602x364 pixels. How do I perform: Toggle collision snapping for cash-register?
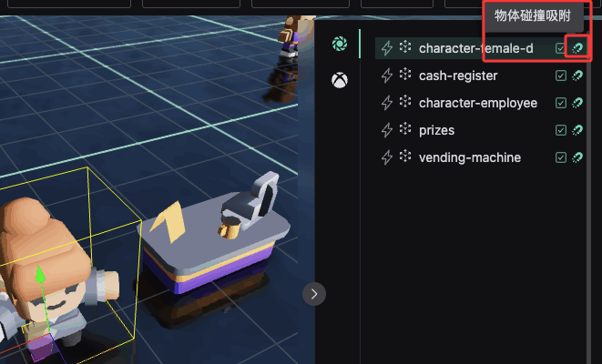tap(576, 76)
